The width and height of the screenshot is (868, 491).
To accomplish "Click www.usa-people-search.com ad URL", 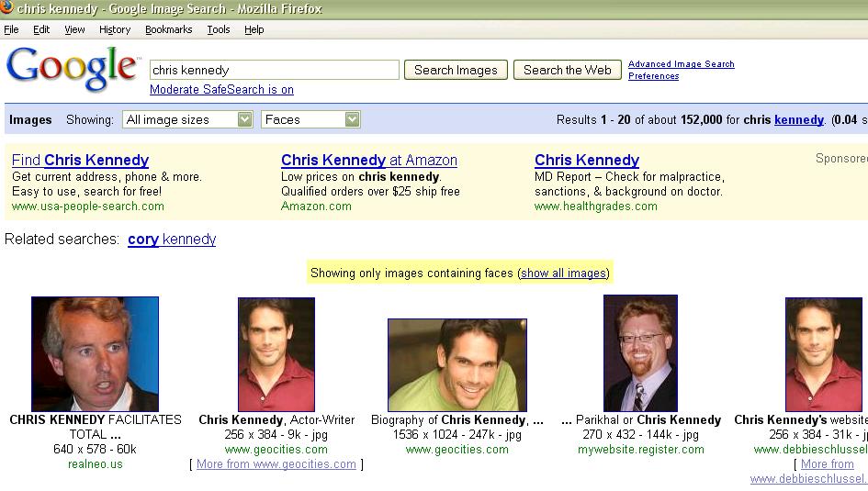I will click(x=88, y=206).
